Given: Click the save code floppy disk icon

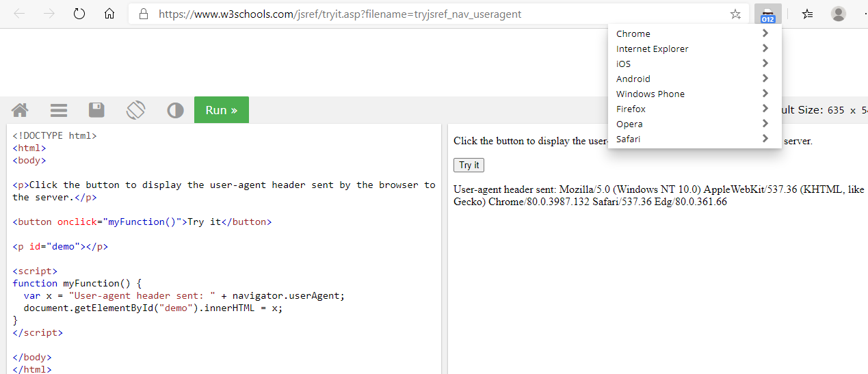Looking at the screenshot, I should tap(96, 110).
